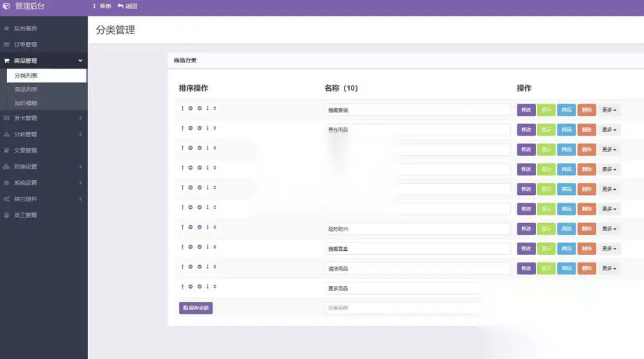The image size is (644, 359).
Task: Click 删除 for the 清洁用品 category
Action: pyautogui.click(x=587, y=268)
